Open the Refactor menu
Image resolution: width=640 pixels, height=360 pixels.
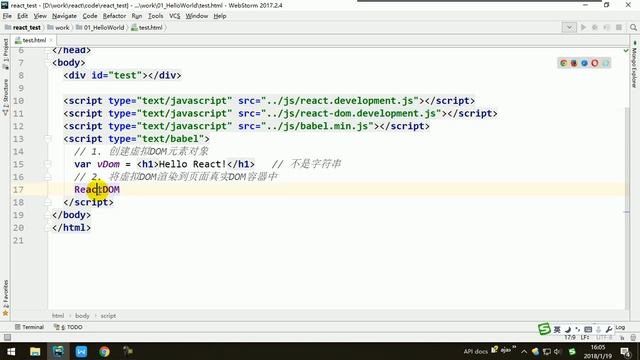click(114, 16)
